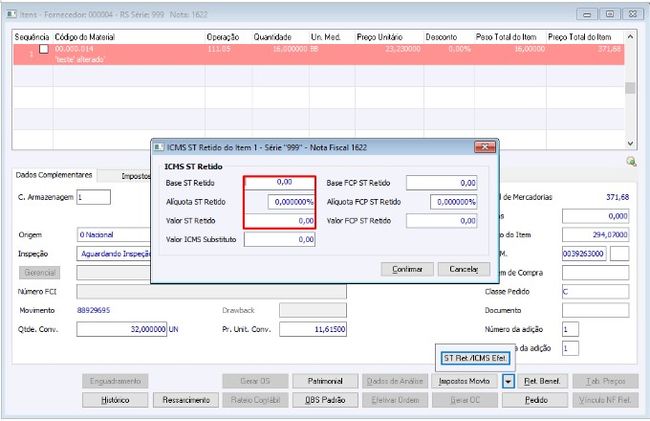Click the Ressarcimento button
The image size is (650, 421).
tap(186, 400)
